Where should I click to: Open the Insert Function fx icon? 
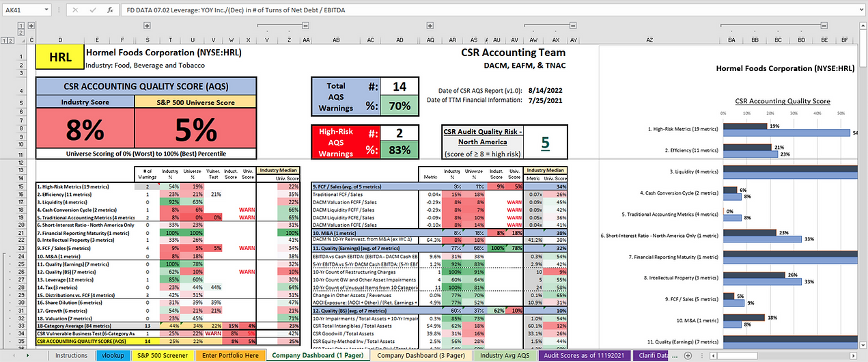109,10
